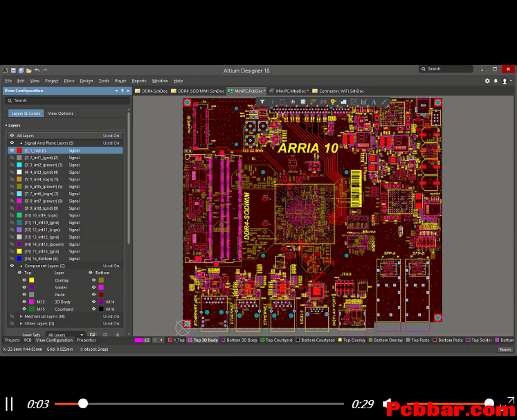
Task: Toggle visibility of Mechanical Layers group
Action: [12, 316]
